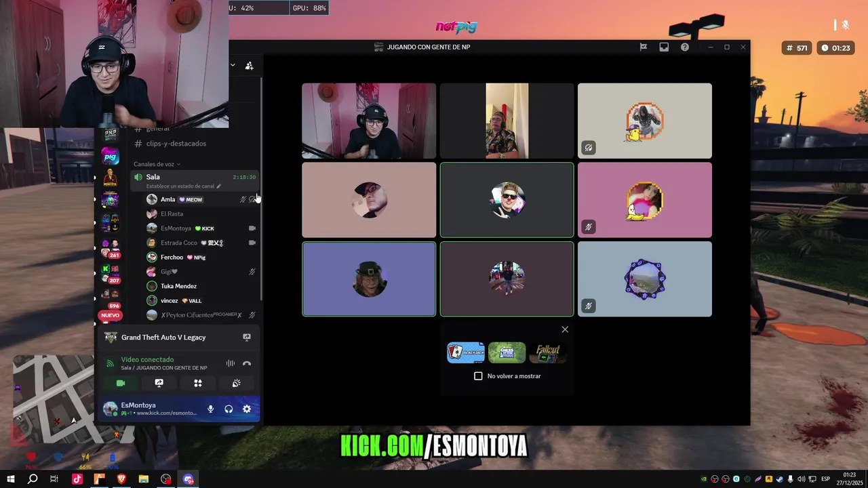Screen dimensions: 868x488
Task: Open Windows taskbar search
Action: [x=33, y=479]
